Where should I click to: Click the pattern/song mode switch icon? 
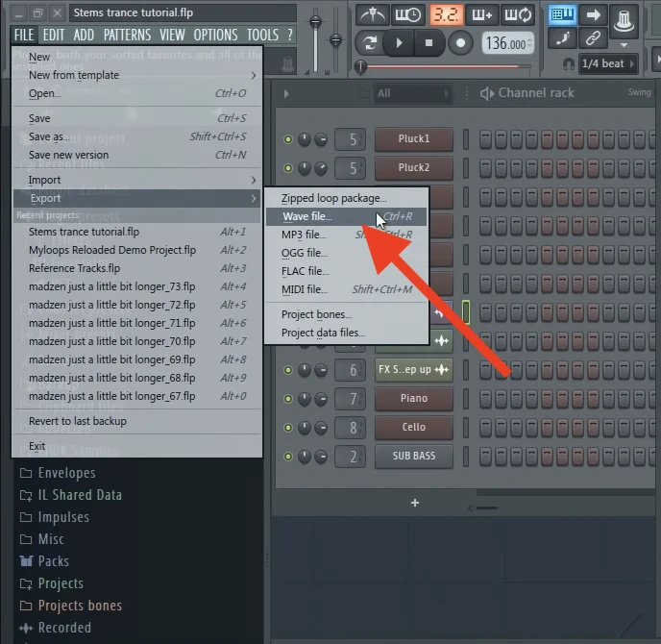click(x=369, y=43)
